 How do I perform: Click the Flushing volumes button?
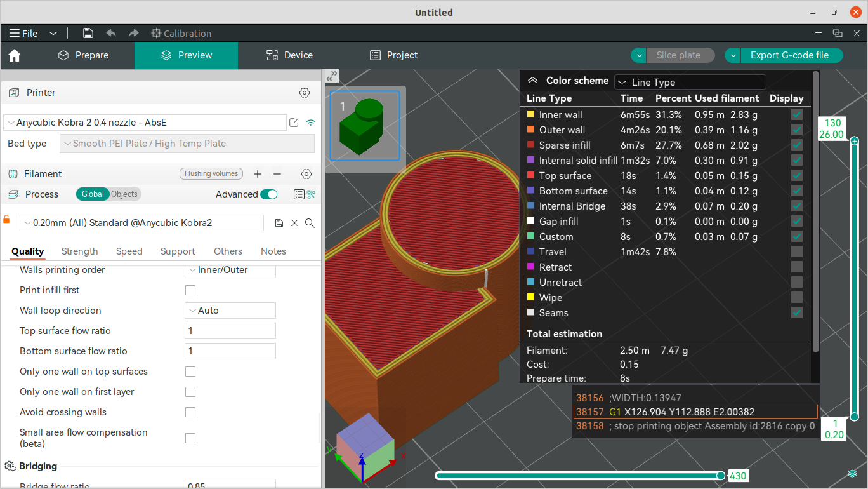pos(211,174)
